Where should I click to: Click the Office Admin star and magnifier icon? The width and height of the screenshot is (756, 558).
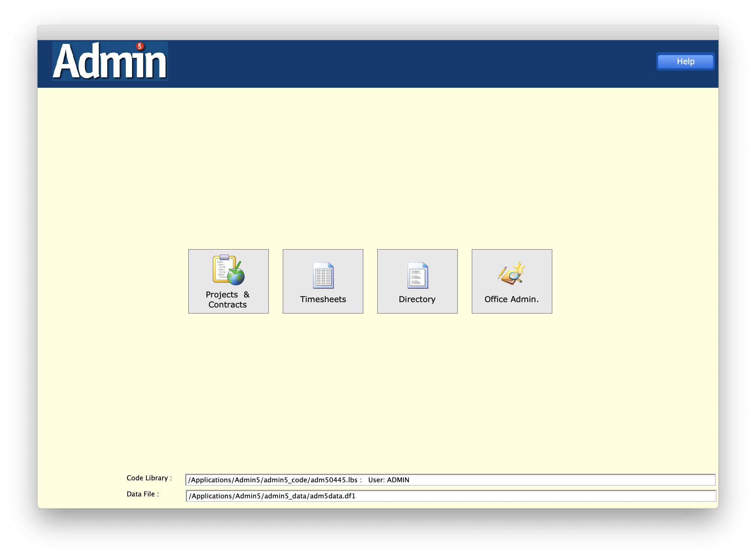click(512, 273)
